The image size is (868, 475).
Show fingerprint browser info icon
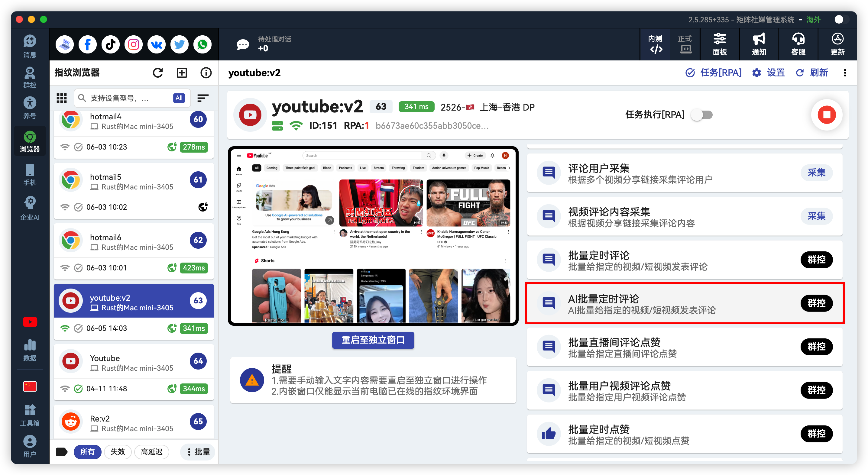206,73
